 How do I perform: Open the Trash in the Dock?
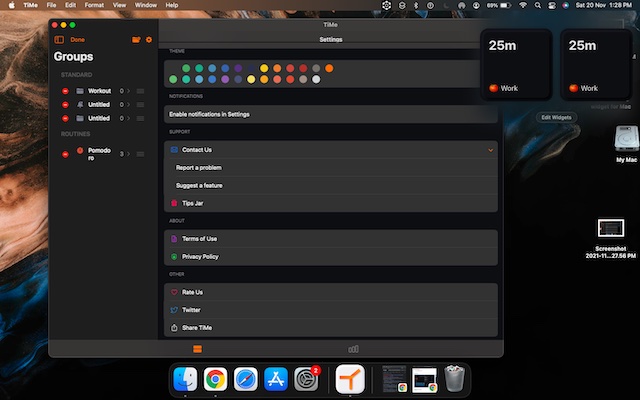point(454,379)
